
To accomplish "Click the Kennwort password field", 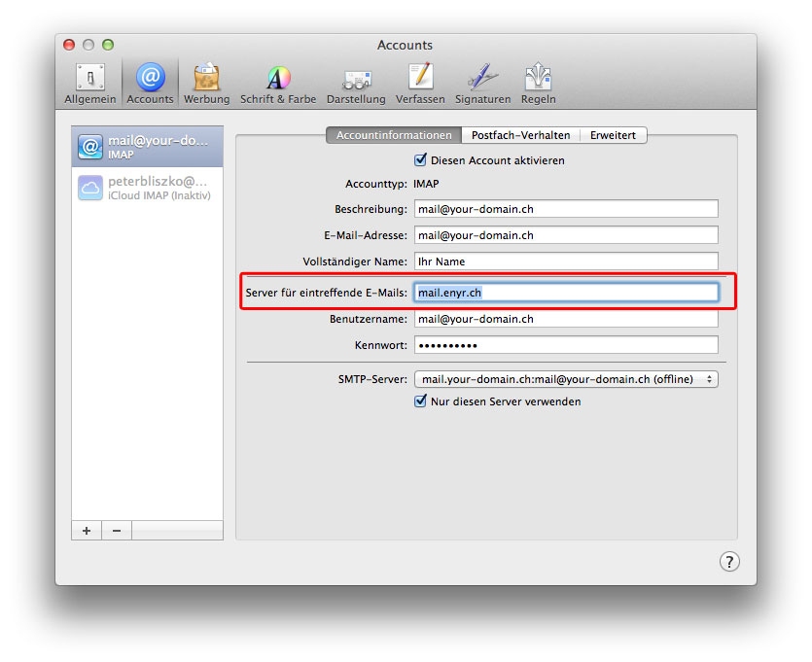I will pos(566,345).
